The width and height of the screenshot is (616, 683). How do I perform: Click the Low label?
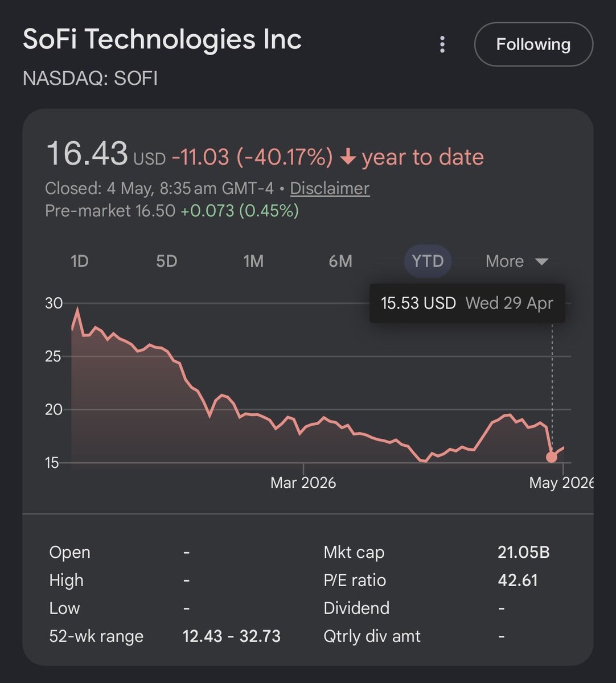pyautogui.click(x=64, y=608)
